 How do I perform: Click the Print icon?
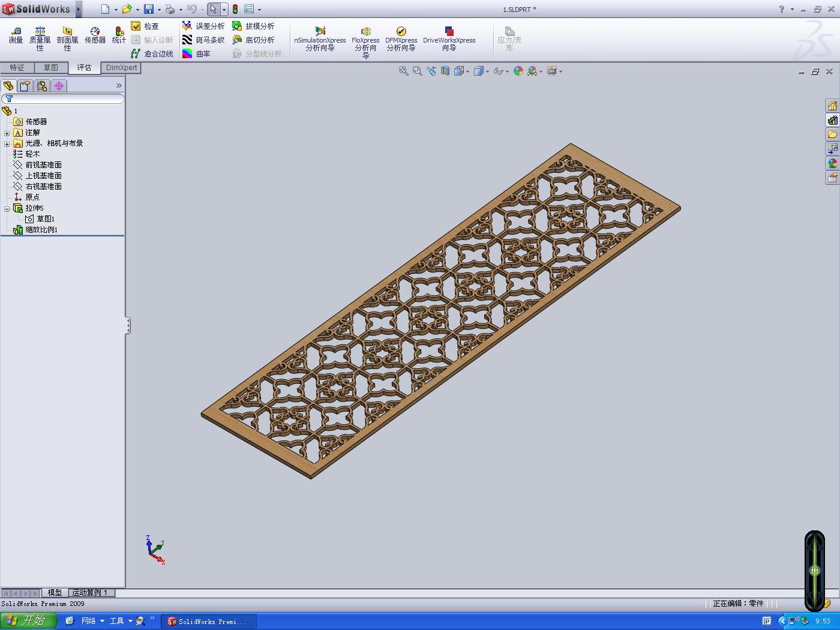[170, 9]
